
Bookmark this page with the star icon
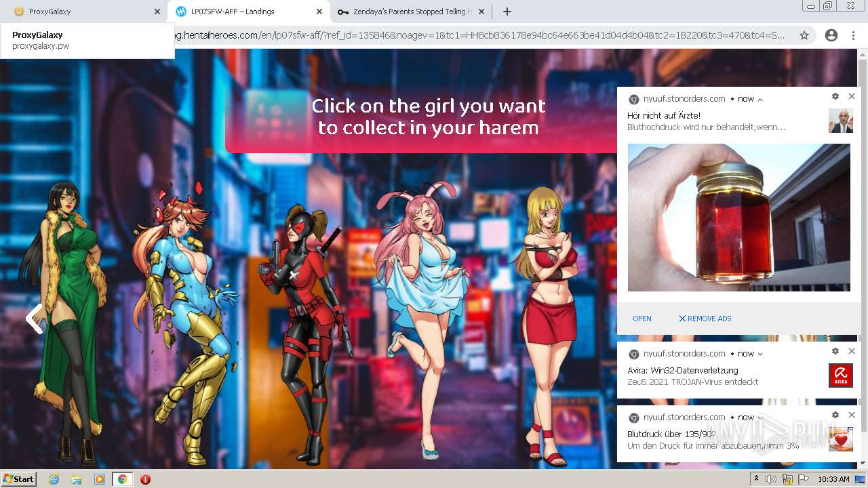point(804,35)
